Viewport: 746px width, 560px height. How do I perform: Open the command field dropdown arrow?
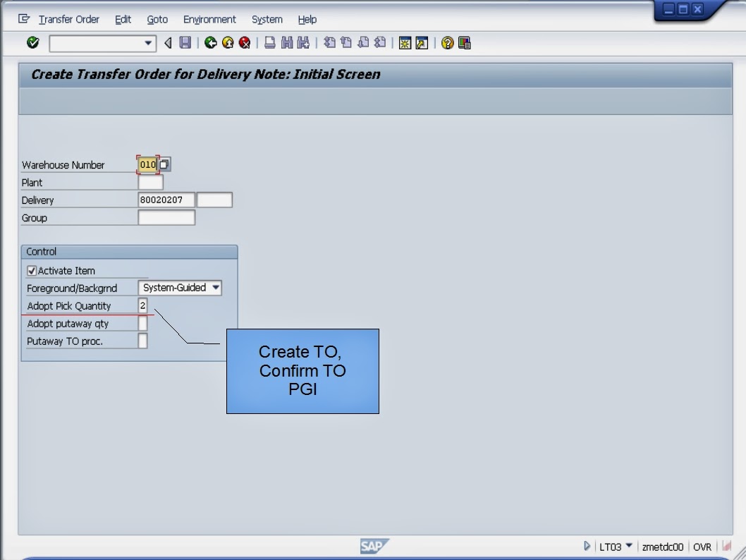coord(149,43)
